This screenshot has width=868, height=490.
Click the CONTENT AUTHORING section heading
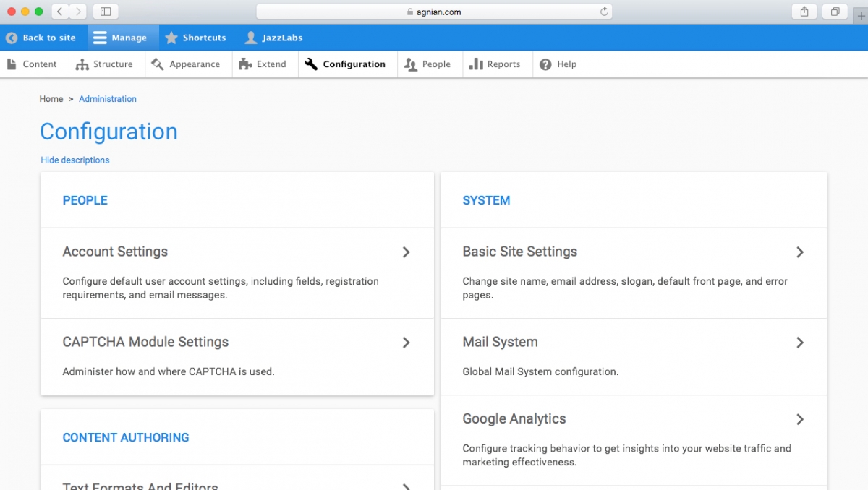tap(126, 437)
